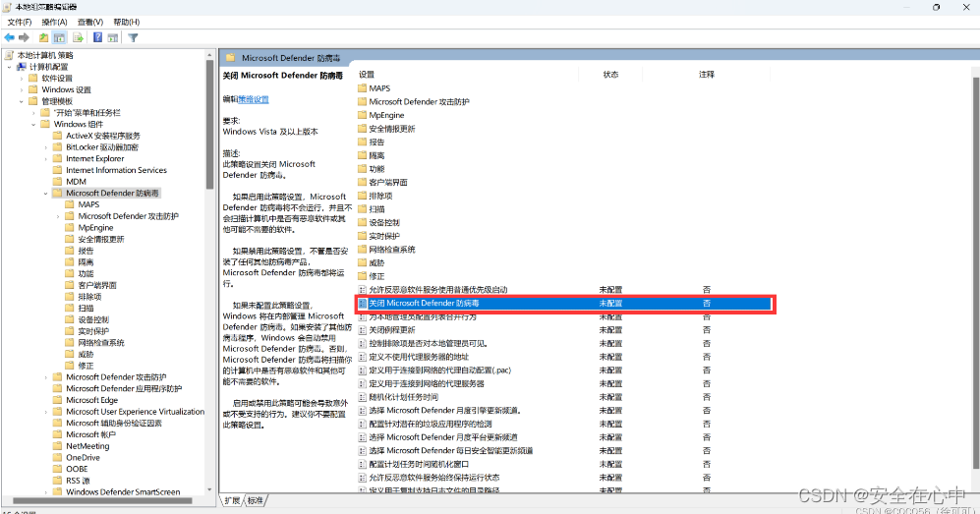Sort by the 注释 column header
Image resolution: width=980 pixels, height=514 pixels.
pyautogui.click(x=707, y=75)
